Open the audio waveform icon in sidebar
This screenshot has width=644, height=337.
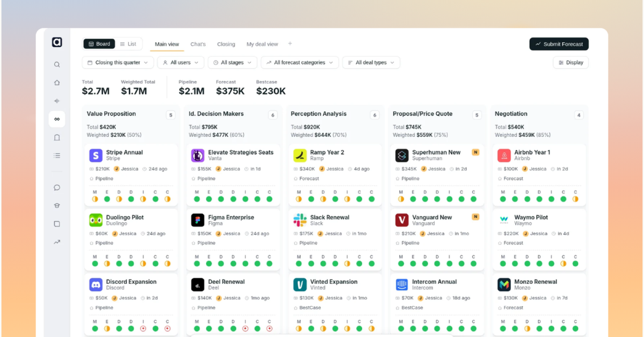coord(57,101)
